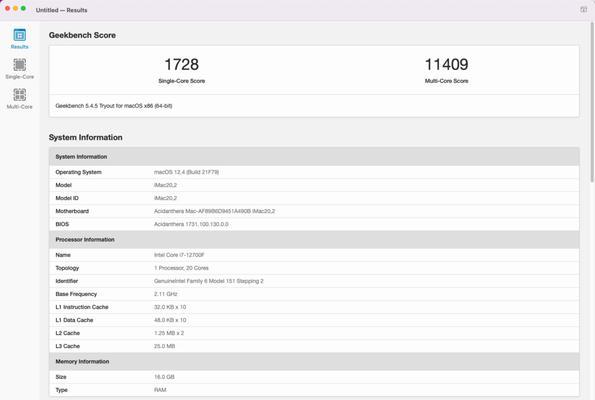Click the '2.11 GHz' base frequency value
595x400 pixels.
tap(165, 294)
